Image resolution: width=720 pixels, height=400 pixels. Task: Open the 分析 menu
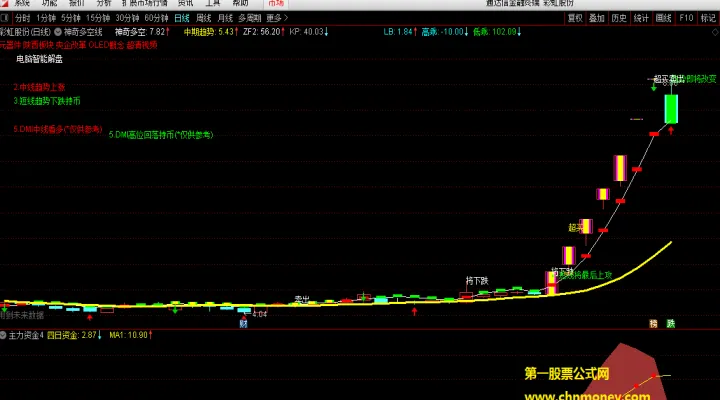pos(104,3)
